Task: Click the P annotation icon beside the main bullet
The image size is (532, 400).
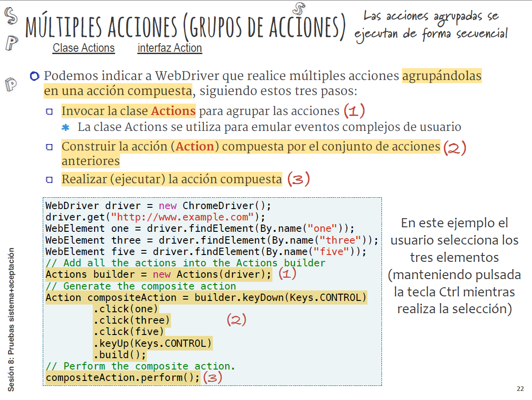Action: [10, 85]
